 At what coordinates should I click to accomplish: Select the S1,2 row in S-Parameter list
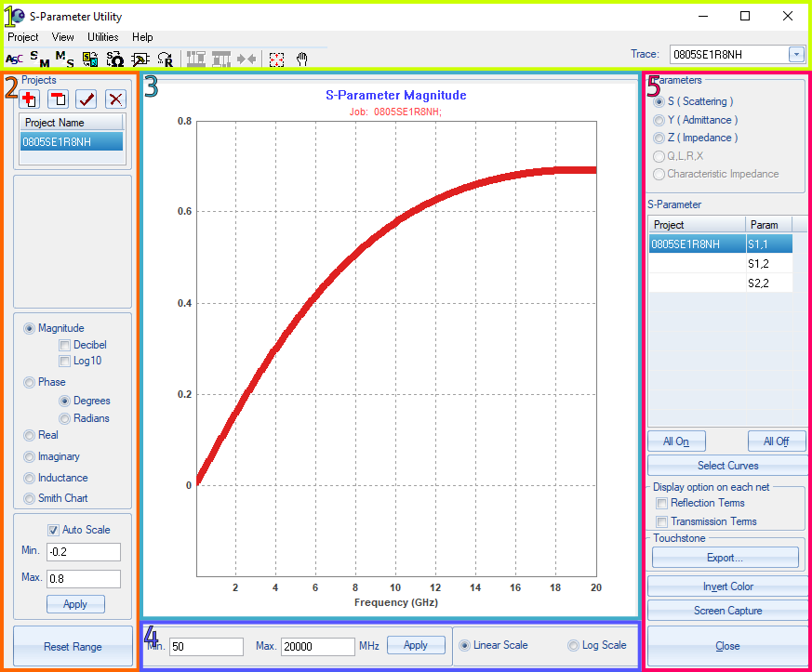click(x=758, y=264)
